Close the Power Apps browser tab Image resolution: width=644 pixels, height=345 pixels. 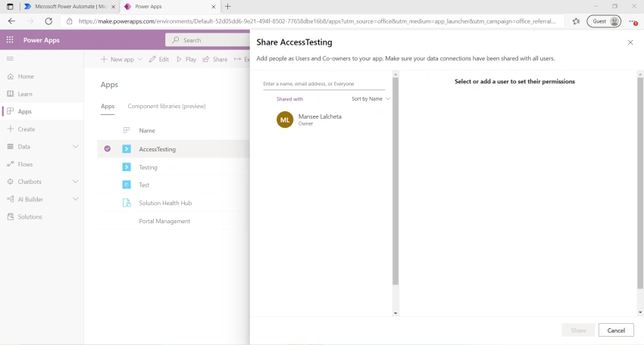coord(213,7)
